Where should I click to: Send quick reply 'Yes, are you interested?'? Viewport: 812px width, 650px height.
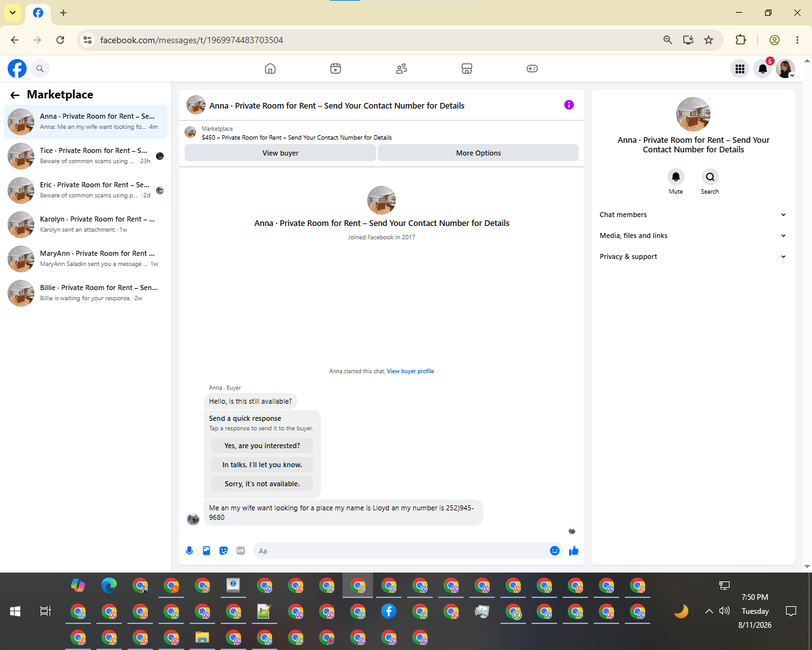click(x=262, y=446)
